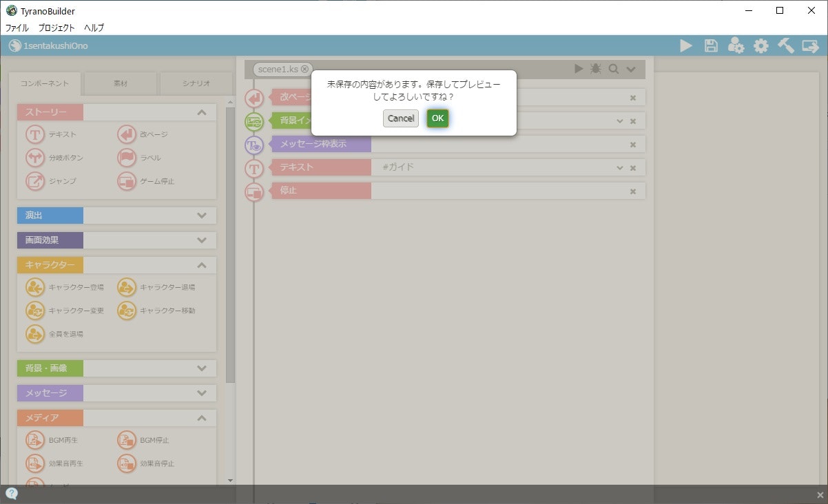Collapse the メディア section
Viewport: 828px width, 504px height.
[x=202, y=418]
